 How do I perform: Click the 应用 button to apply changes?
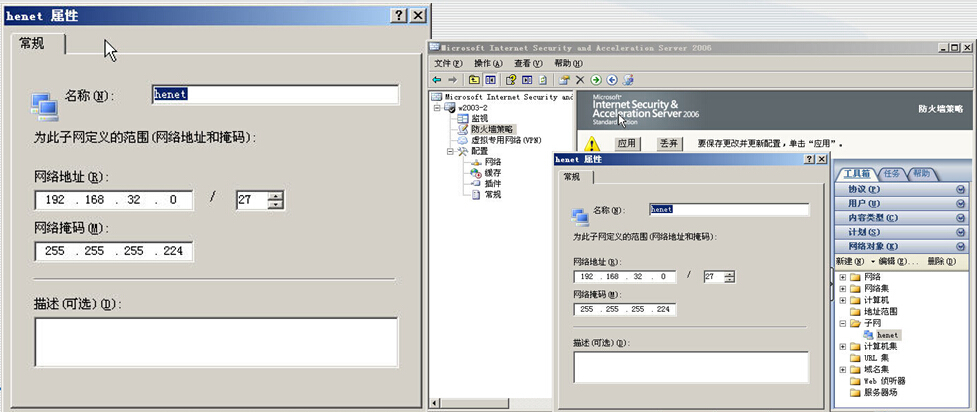626,144
